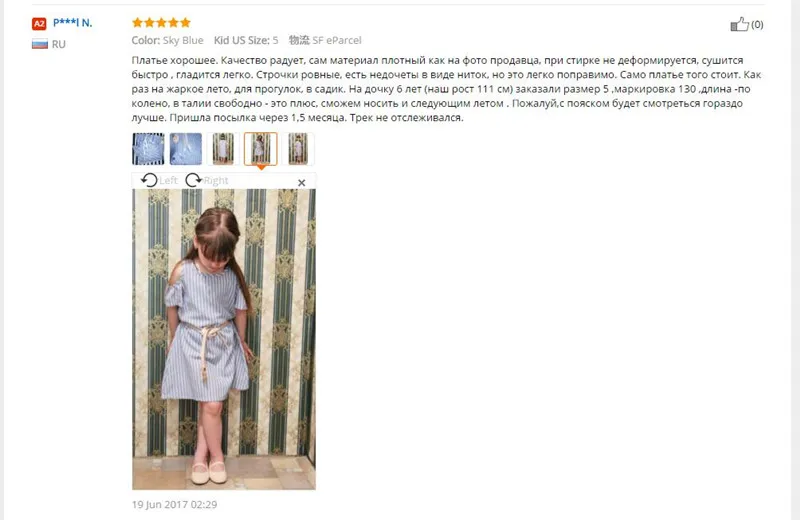Click the SF eParcel logistics label
The image size is (800, 520).
(x=337, y=40)
